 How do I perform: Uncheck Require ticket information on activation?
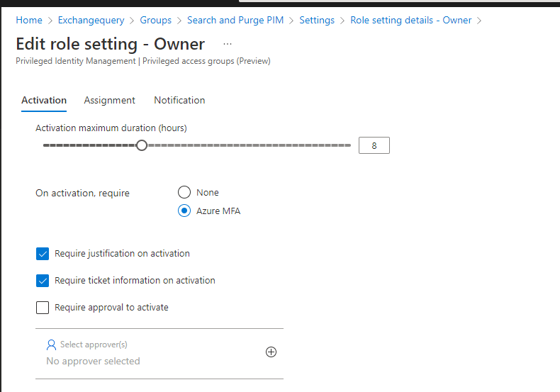tap(43, 281)
